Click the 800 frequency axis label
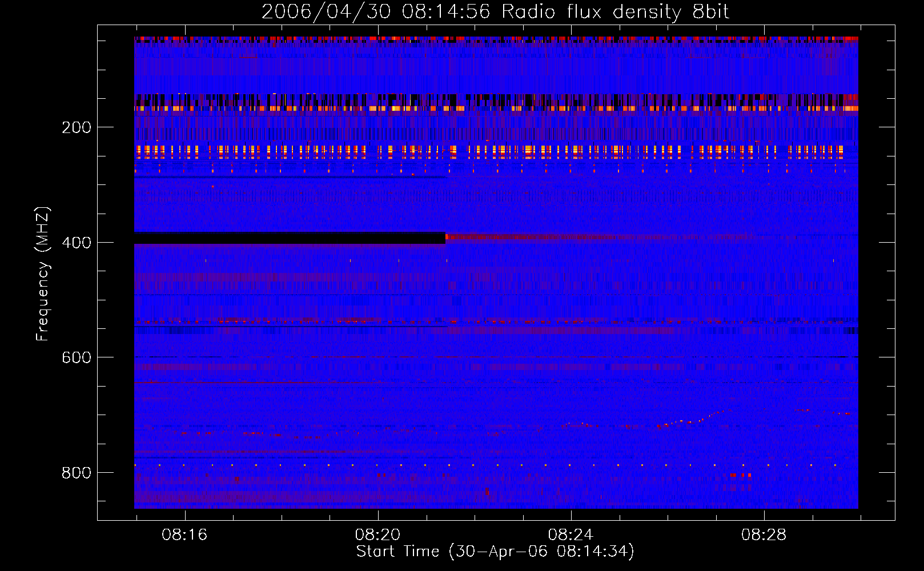924x571 pixels. pyautogui.click(x=77, y=473)
